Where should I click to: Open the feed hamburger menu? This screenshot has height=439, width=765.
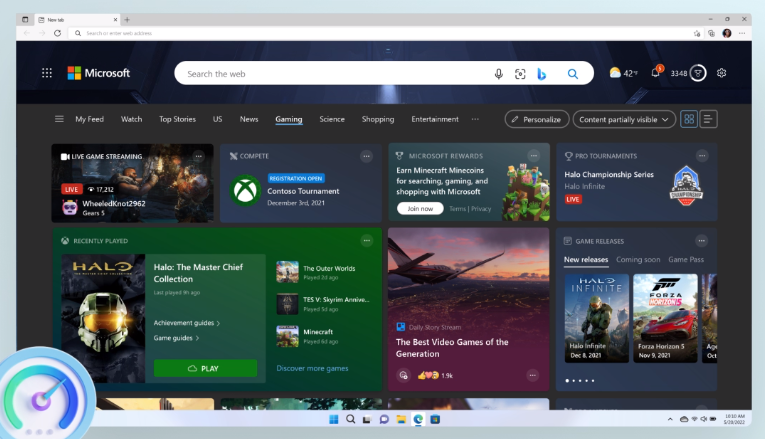[59, 119]
